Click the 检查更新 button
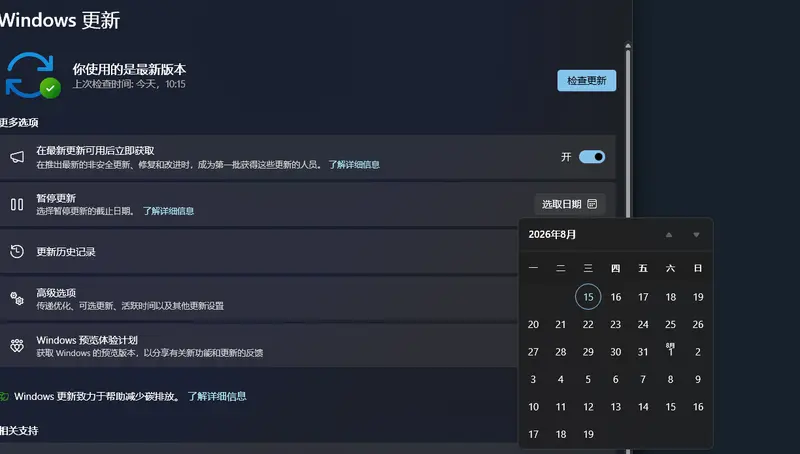This screenshot has width=800, height=454. 586,81
